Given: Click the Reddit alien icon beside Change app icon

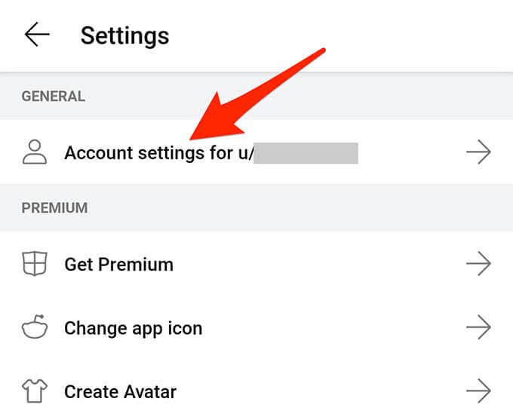Looking at the screenshot, I should click(35, 328).
